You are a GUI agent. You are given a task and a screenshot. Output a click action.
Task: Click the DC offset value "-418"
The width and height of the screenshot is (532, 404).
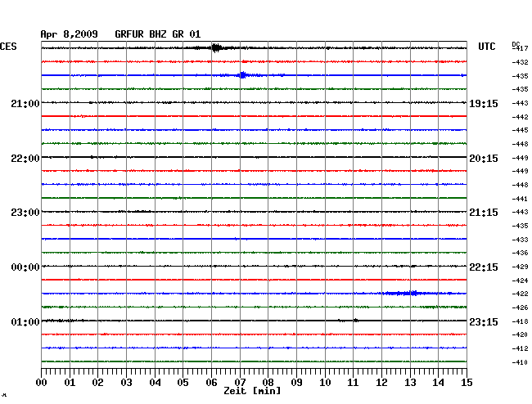coord(520,321)
